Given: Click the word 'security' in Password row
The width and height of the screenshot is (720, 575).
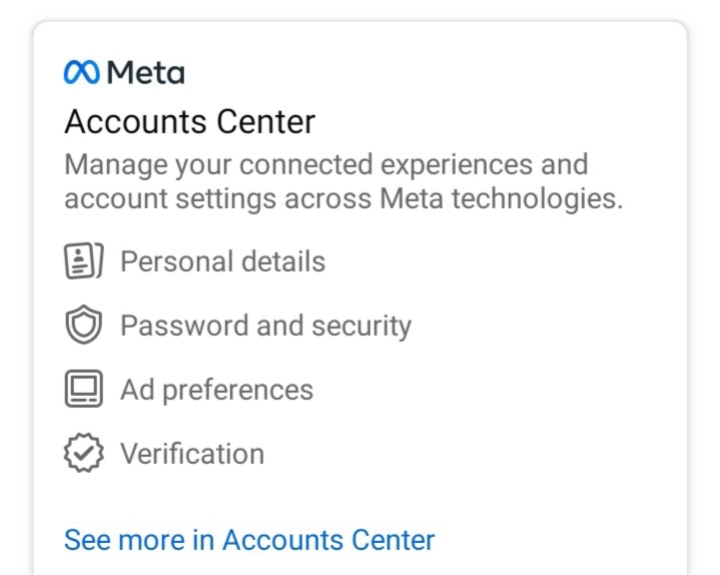Looking at the screenshot, I should [361, 327].
